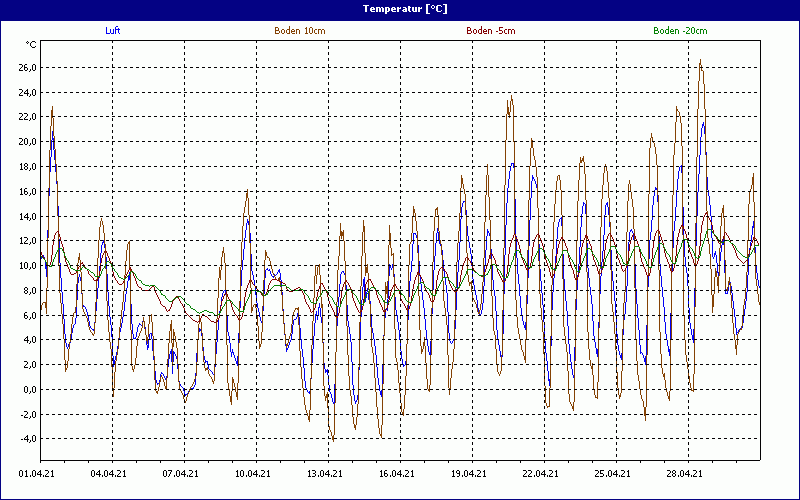Image resolution: width=800 pixels, height=500 pixels.
Task: Click the 01.04.21 date on the x-axis
Action: click(x=37, y=474)
